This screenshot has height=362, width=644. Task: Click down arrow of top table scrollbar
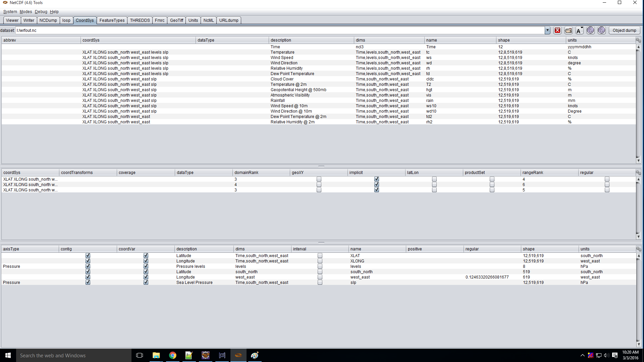(x=638, y=161)
